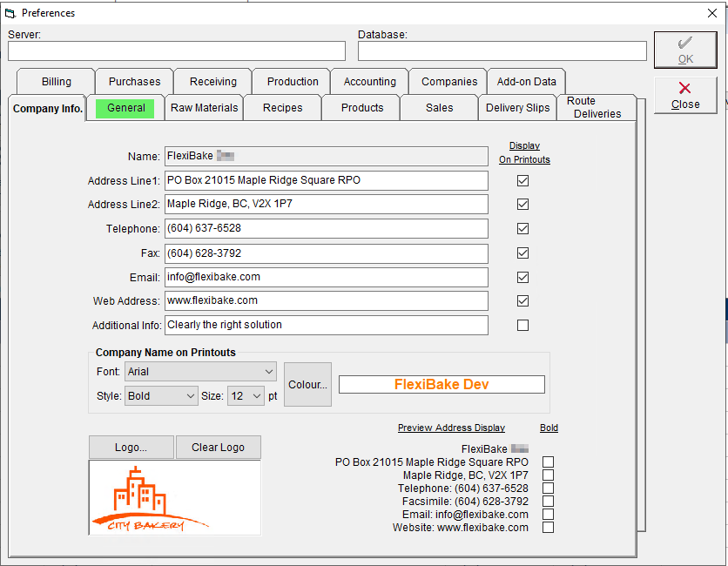The image size is (728, 566).
Task: Open the Recipes tab
Action: pyautogui.click(x=282, y=108)
